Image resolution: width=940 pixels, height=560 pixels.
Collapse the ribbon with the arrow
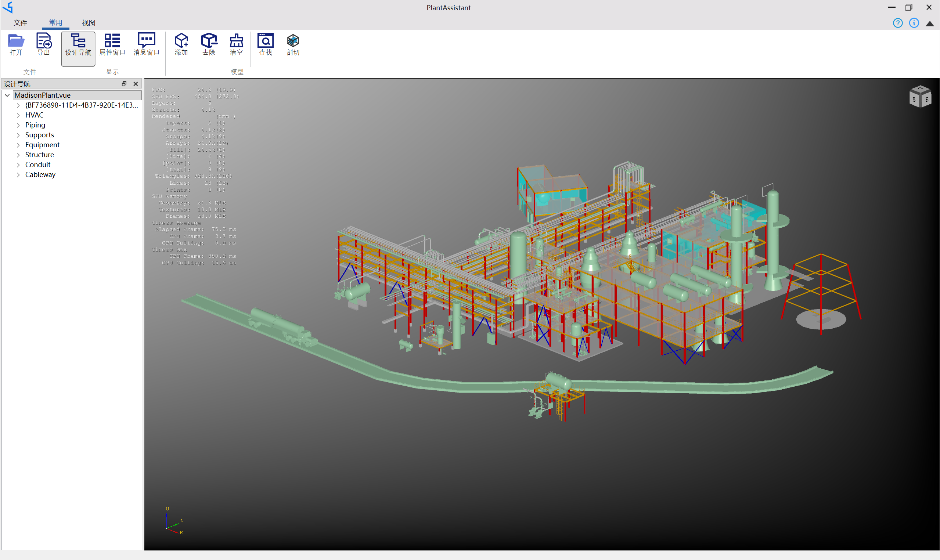930,24
